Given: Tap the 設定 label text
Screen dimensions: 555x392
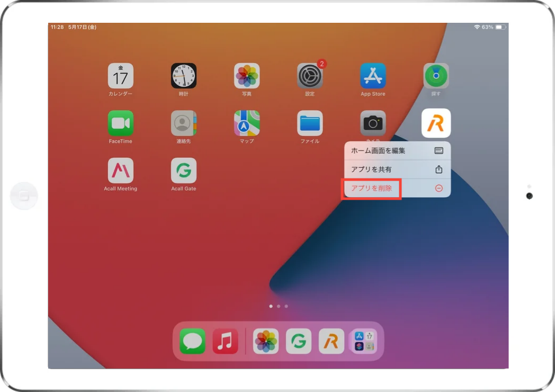Looking at the screenshot, I should point(310,94).
